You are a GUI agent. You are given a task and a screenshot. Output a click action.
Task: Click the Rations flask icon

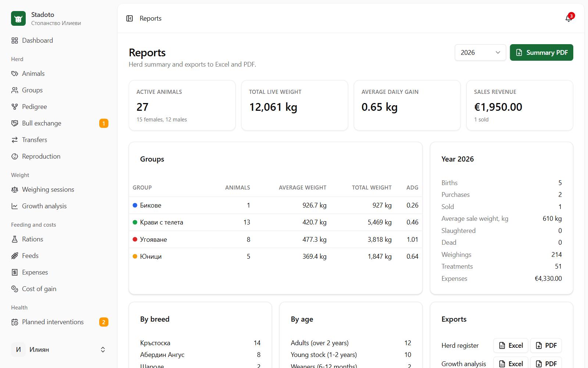click(15, 239)
